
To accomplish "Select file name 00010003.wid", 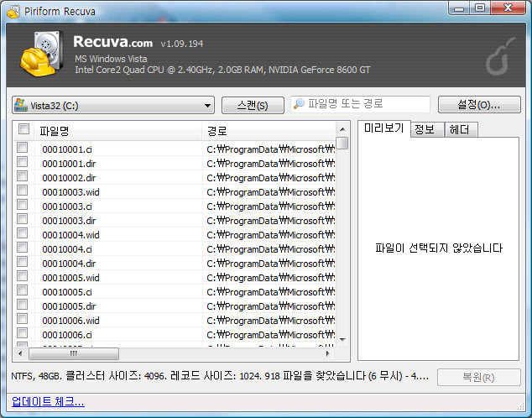I will coord(71,192).
